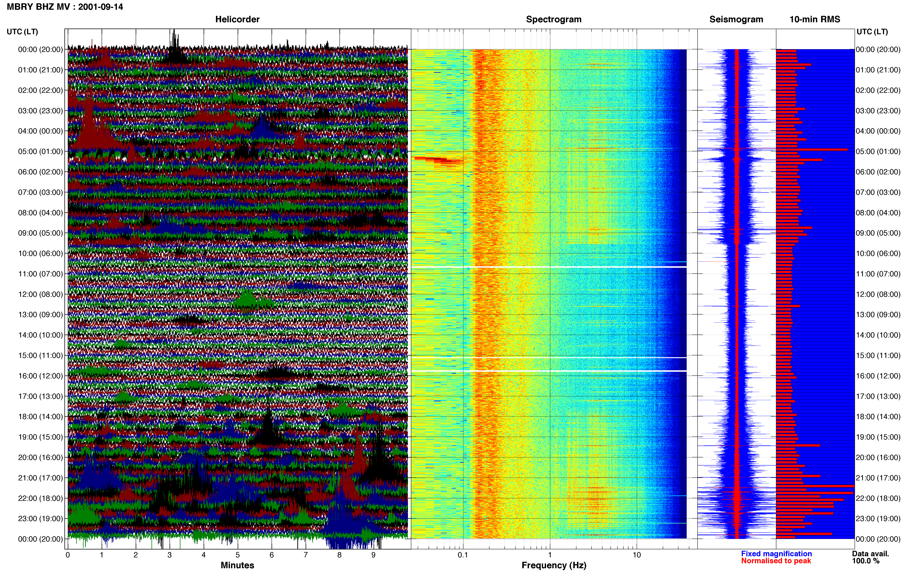Select 14:00 (10:00) label next to Helicorder
The image size is (924, 578).
tap(41, 335)
